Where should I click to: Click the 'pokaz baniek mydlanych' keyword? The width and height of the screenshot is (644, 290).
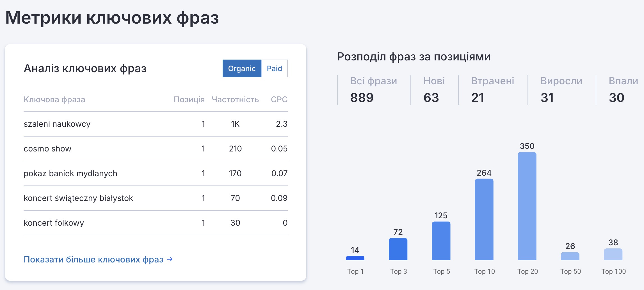click(x=70, y=173)
